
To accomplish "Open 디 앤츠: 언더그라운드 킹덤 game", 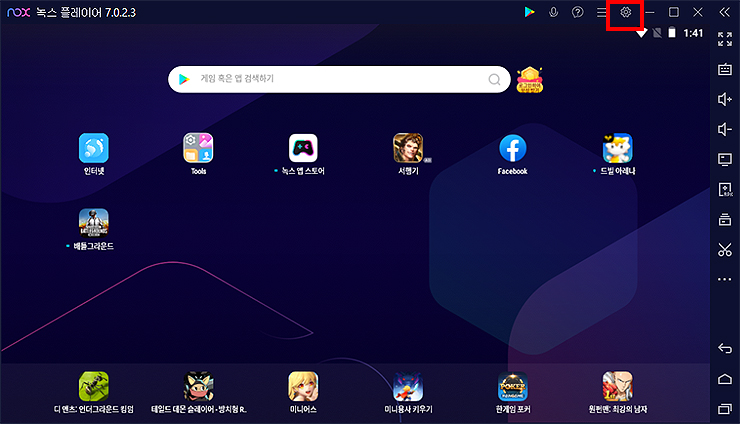I will [x=93, y=386].
